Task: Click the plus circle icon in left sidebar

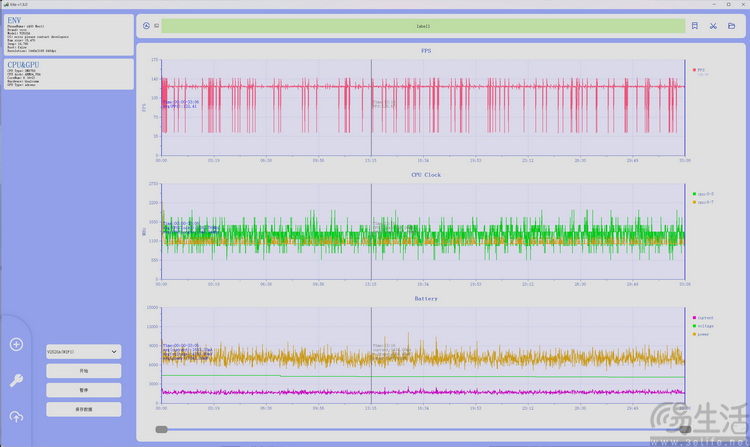Action: point(16,344)
